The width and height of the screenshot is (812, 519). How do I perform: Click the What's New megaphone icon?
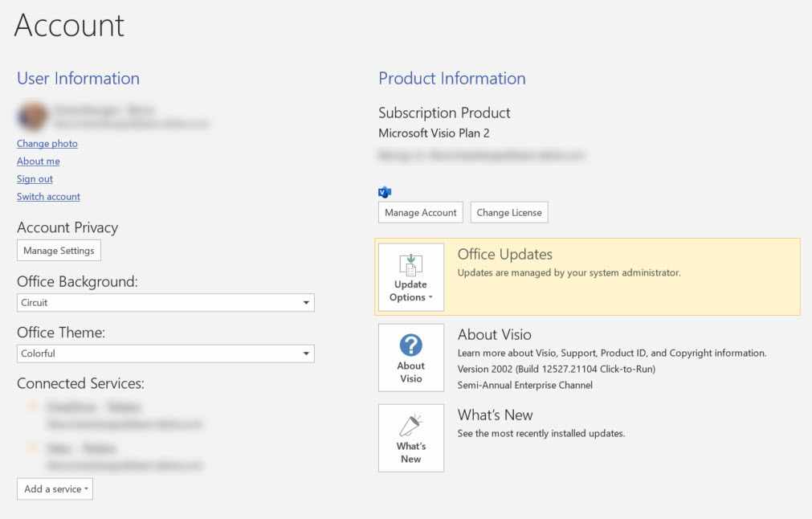(x=410, y=427)
